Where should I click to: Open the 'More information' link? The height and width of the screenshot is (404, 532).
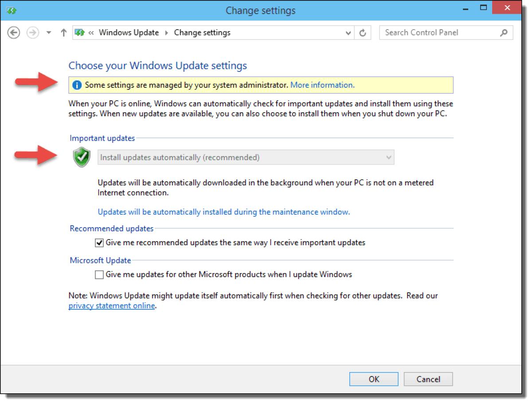point(322,85)
